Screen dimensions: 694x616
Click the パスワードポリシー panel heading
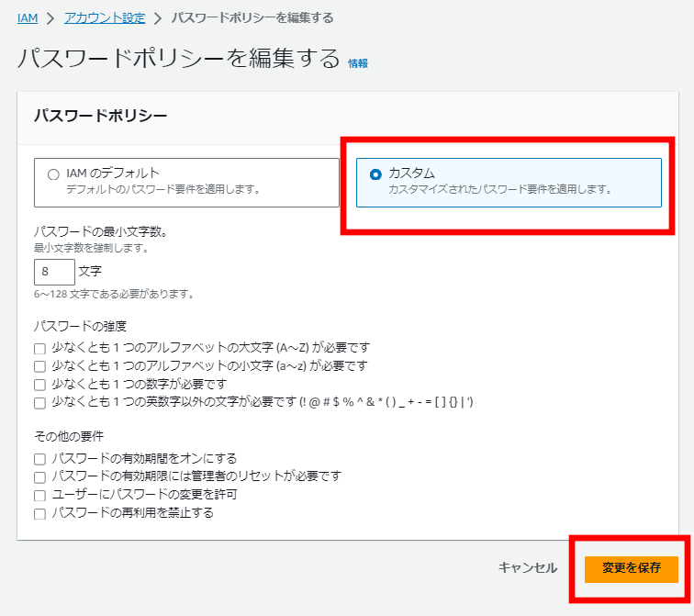[x=100, y=116]
